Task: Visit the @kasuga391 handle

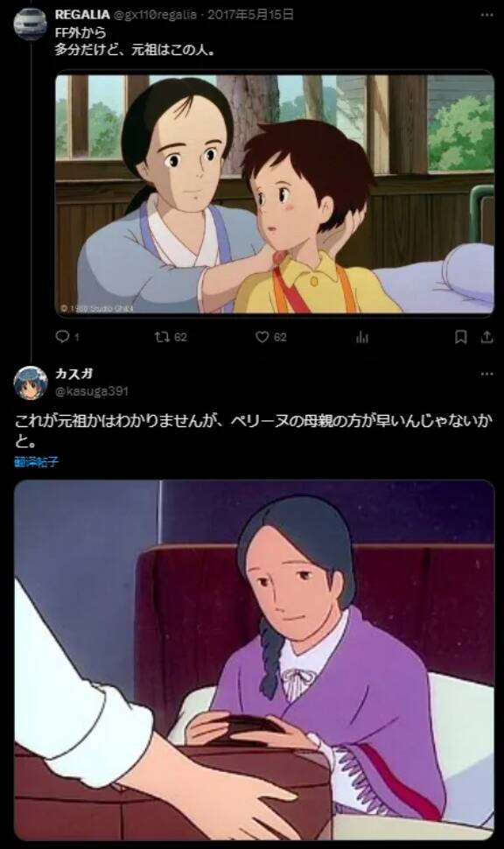Action: click(92, 391)
